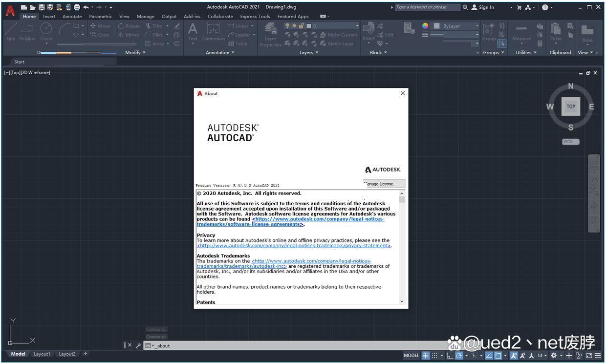Viewport: 607px width, 364px height.
Task: Click the Open file folder icon
Action: 32,7
